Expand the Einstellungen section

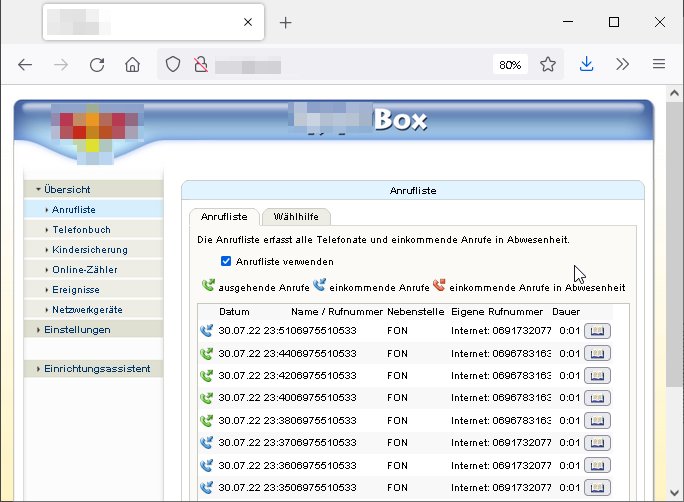76,329
